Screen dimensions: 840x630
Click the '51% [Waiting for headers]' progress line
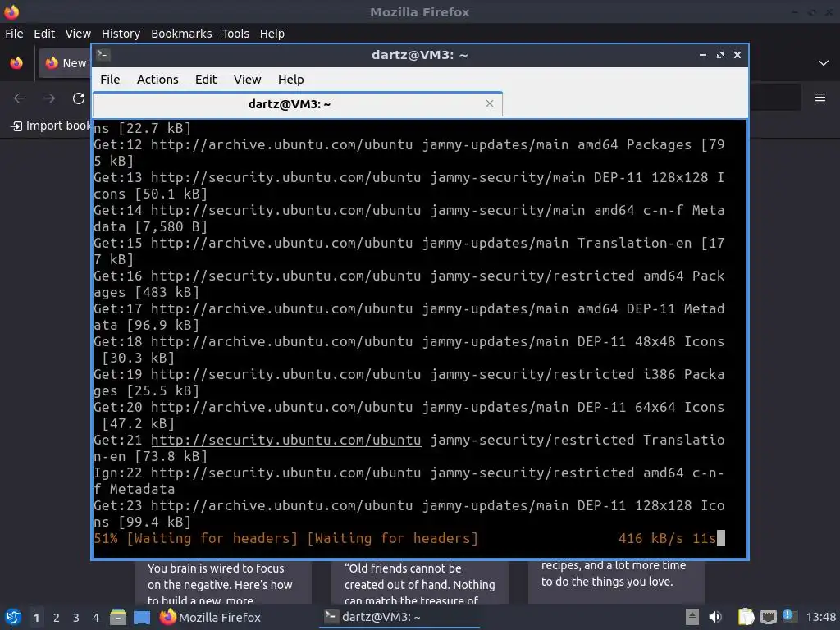pyautogui.click(x=285, y=538)
